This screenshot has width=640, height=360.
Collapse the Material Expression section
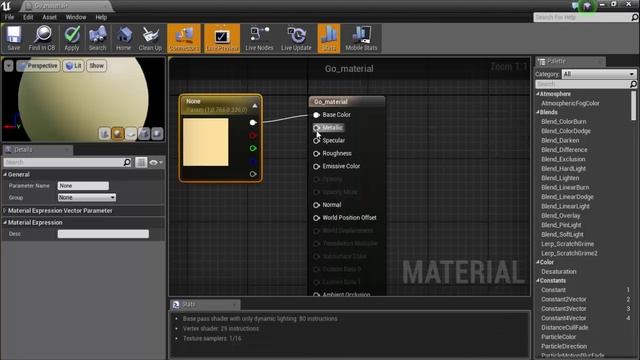tap(5, 222)
